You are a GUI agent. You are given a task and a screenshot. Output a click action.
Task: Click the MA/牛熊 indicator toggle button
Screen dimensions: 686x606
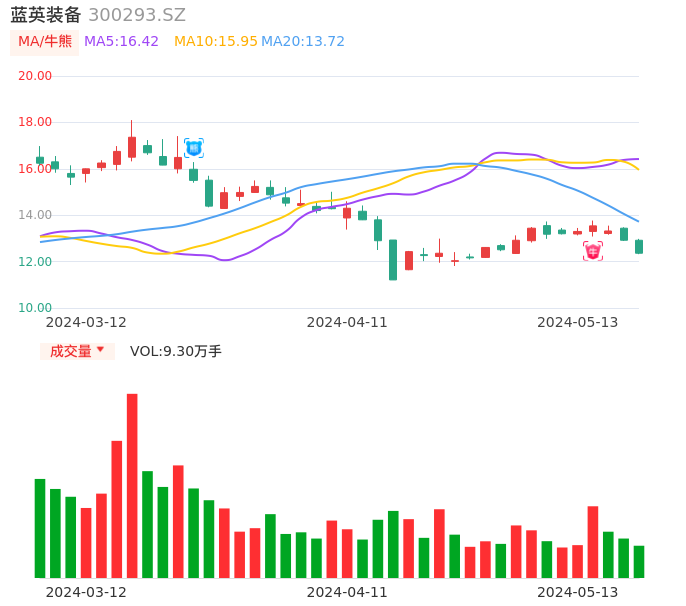(44, 42)
